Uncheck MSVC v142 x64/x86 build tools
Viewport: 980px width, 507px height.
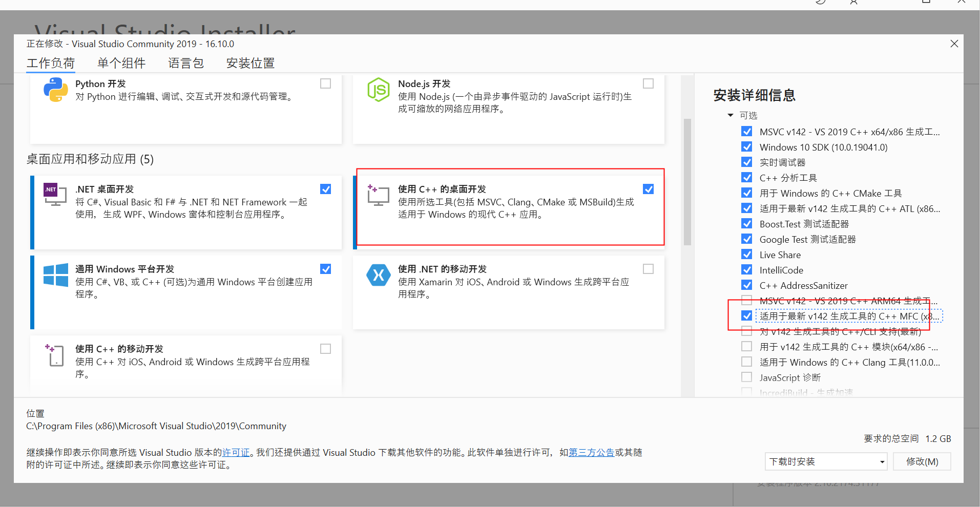[747, 132]
